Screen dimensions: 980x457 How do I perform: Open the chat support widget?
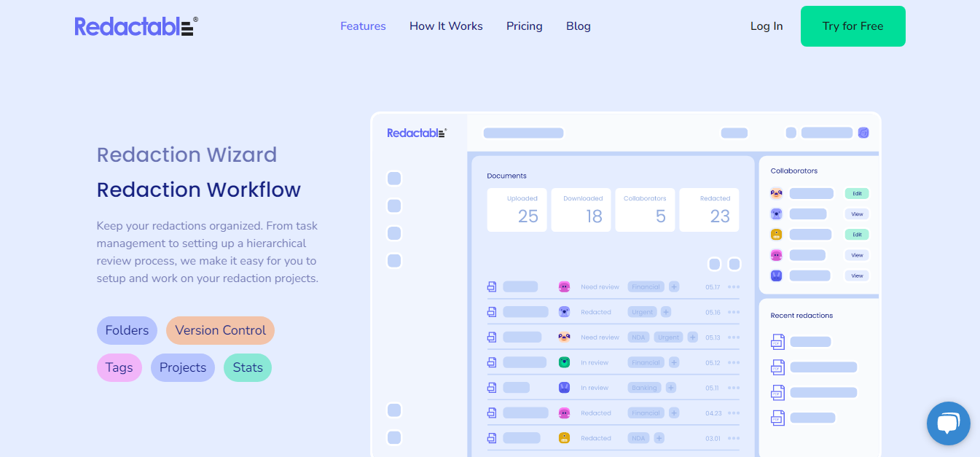(x=948, y=423)
